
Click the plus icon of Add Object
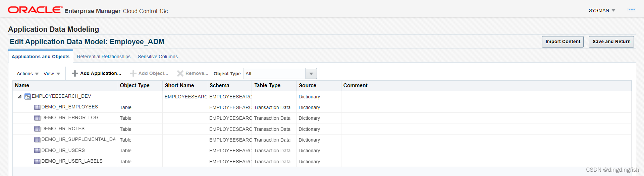133,73
